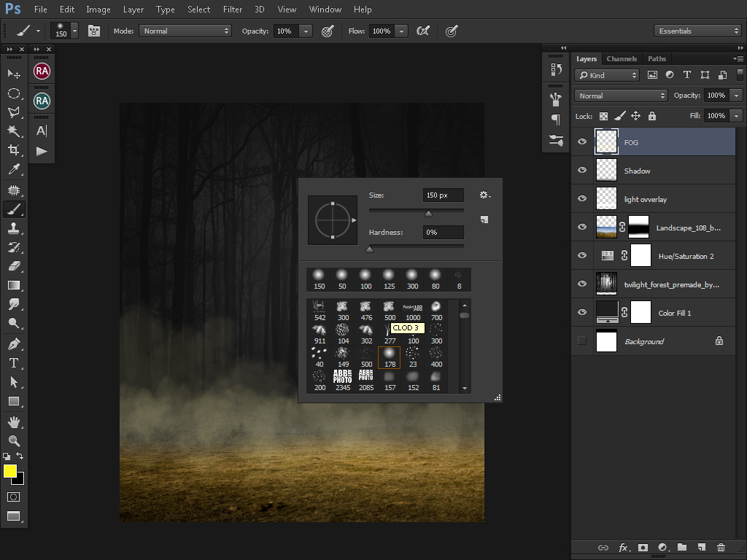Select the Clone Stamp tool
The image size is (747, 560).
point(13,228)
